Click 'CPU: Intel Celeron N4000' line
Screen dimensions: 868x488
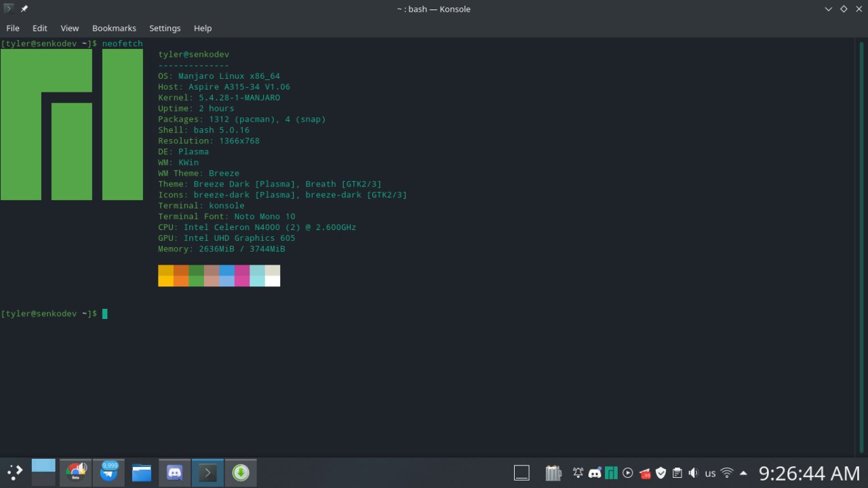(x=257, y=228)
